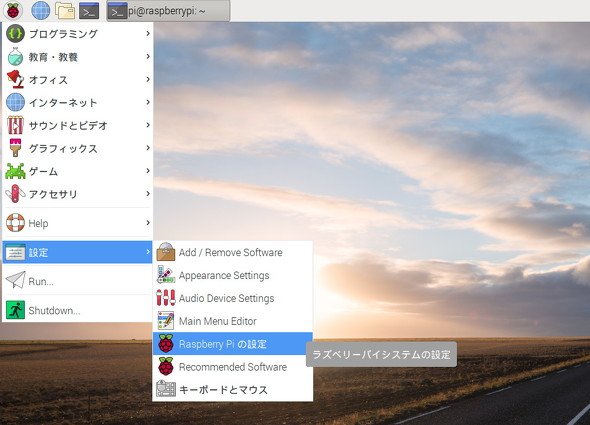Open Appearance Settings
This screenshot has width=590, height=425.
[x=233, y=275]
